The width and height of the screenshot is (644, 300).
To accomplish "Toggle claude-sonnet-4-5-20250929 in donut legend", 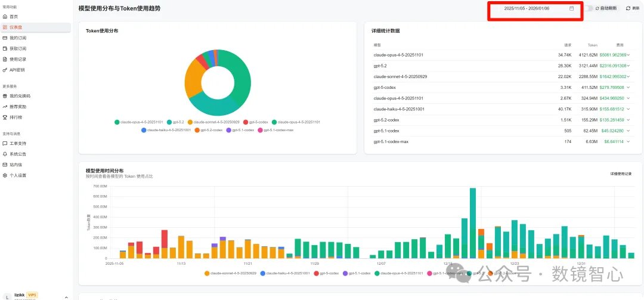I will pyautogui.click(x=213, y=122).
